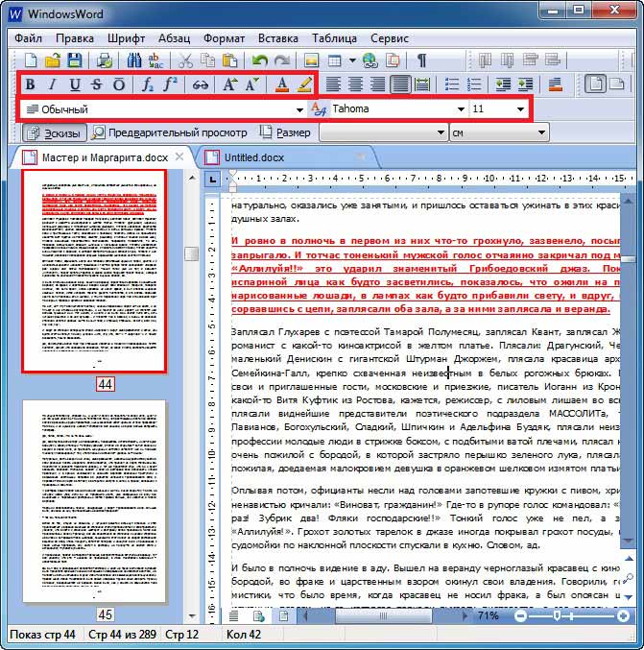This screenshot has height=650, width=644.
Task: Open the Формат menu
Action: click(224, 38)
